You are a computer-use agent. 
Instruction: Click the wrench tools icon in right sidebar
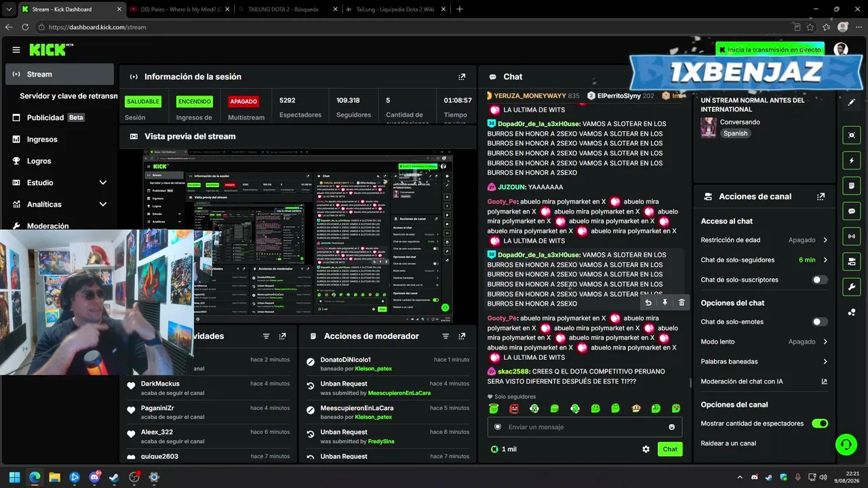852,287
